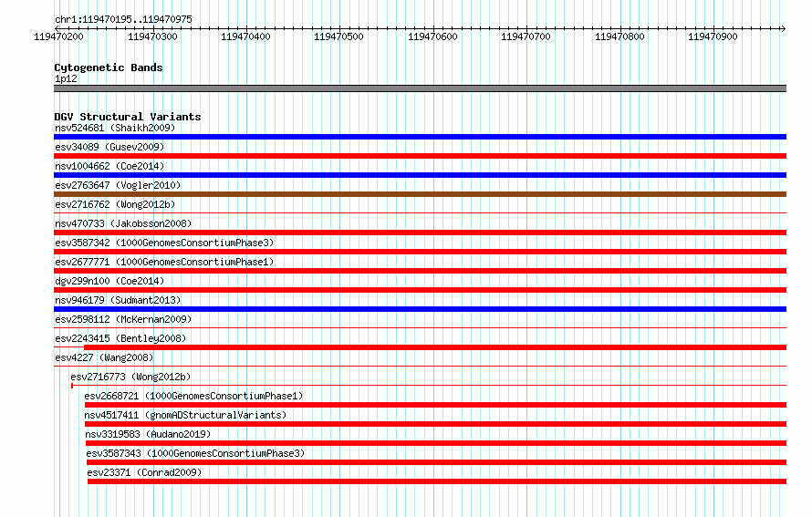Click the red bar under dgv299n100
Viewport: 812px width, 517px height.
click(420, 290)
